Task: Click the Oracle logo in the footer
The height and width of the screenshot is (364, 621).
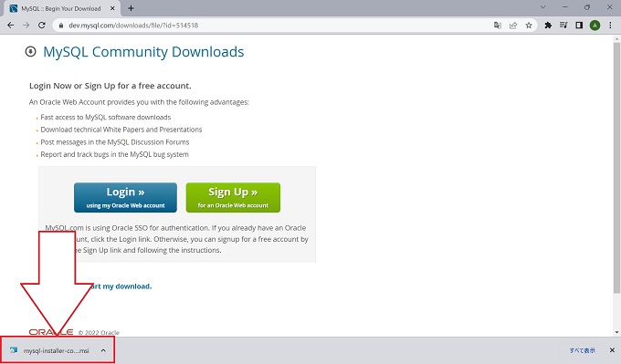Action: 51,332
